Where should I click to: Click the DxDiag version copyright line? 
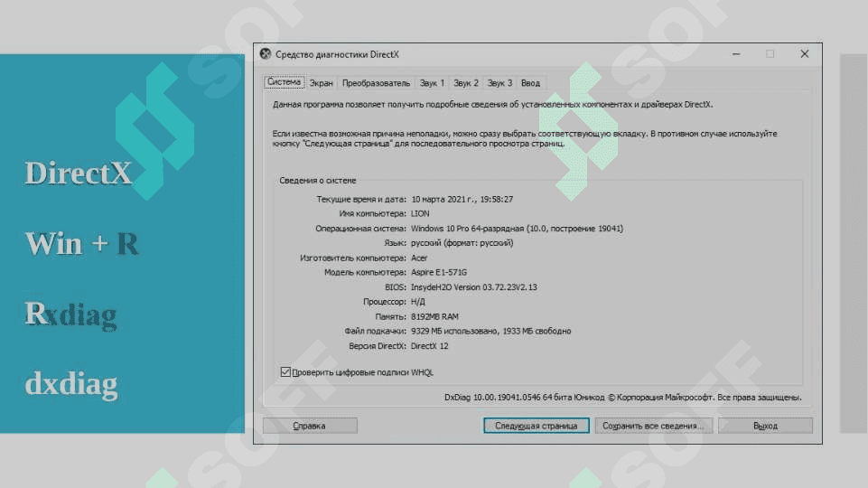tap(622, 397)
